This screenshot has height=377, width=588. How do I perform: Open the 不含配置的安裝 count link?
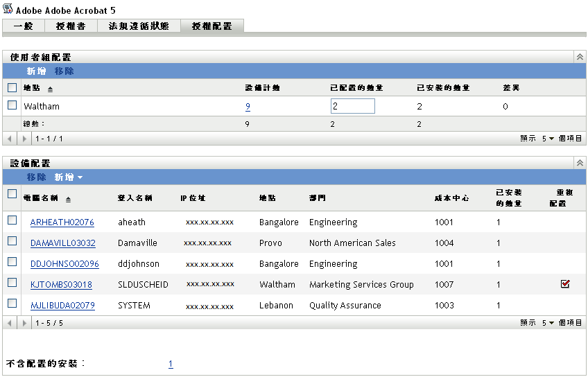click(171, 364)
